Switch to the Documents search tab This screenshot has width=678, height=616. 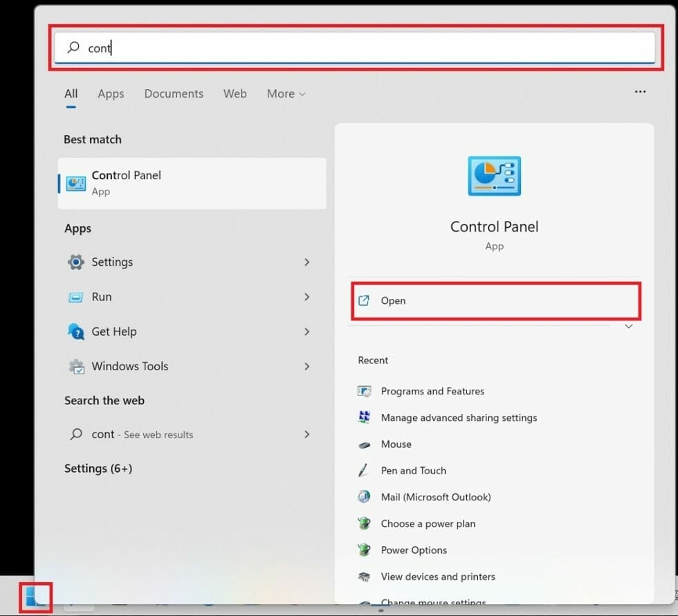[x=174, y=93]
